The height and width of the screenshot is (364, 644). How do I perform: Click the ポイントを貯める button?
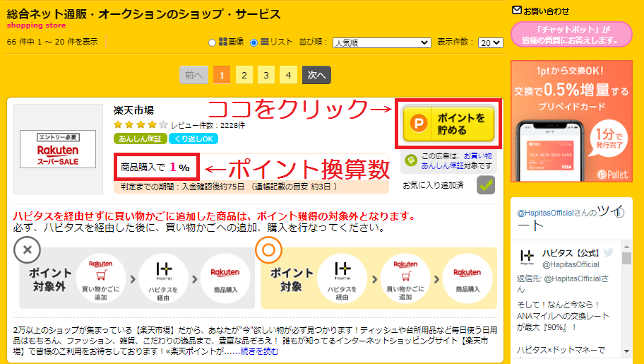[x=448, y=124]
